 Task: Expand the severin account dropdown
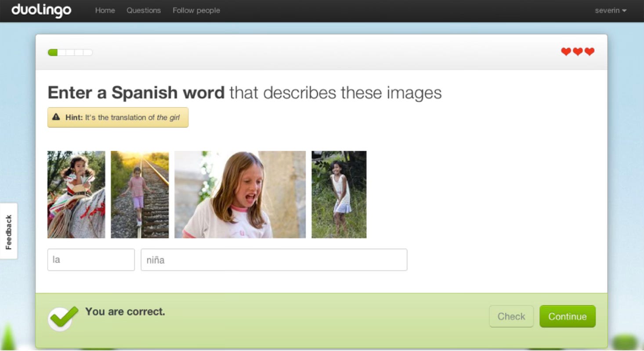pyautogui.click(x=611, y=10)
